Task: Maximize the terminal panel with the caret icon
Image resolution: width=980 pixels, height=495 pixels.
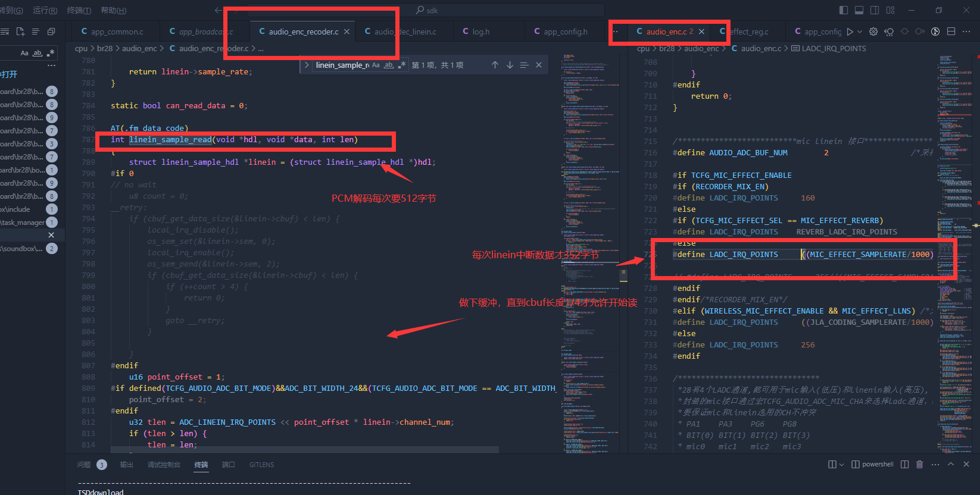Action: (x=951, y=464)
